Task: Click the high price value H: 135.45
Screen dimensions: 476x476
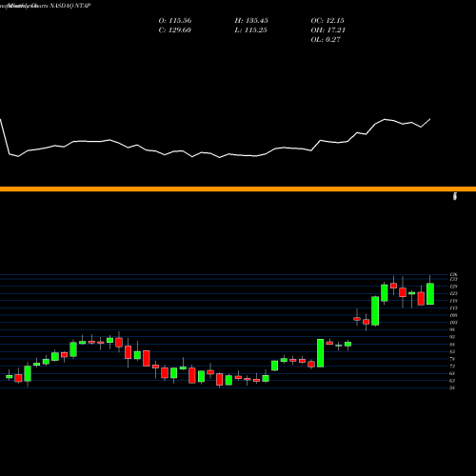Action: coord(251,21)
